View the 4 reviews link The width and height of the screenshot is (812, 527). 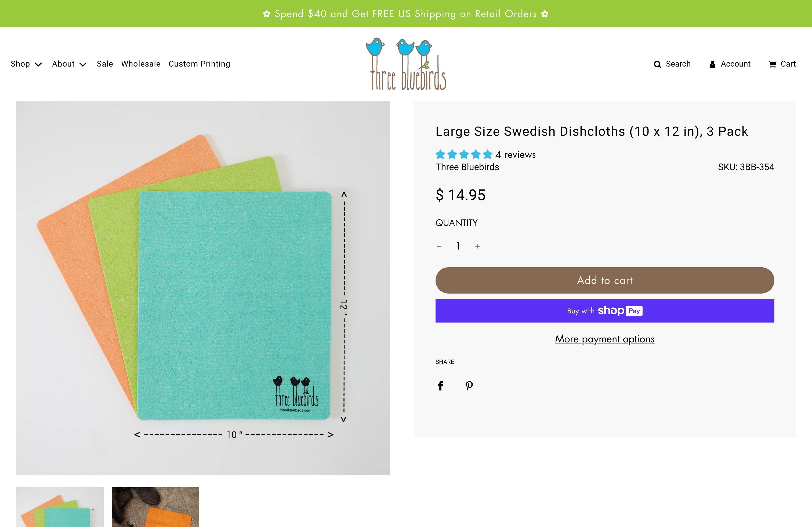(516, 154)
